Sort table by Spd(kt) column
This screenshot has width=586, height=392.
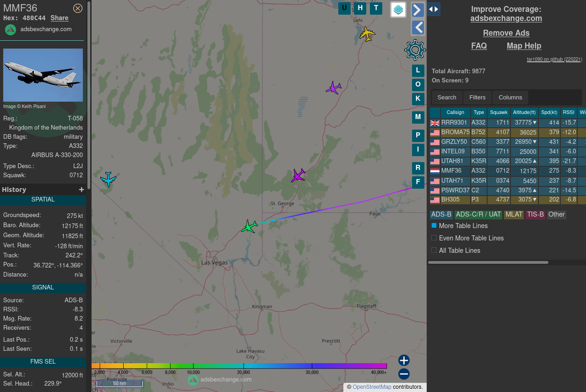tap(549, 113)
